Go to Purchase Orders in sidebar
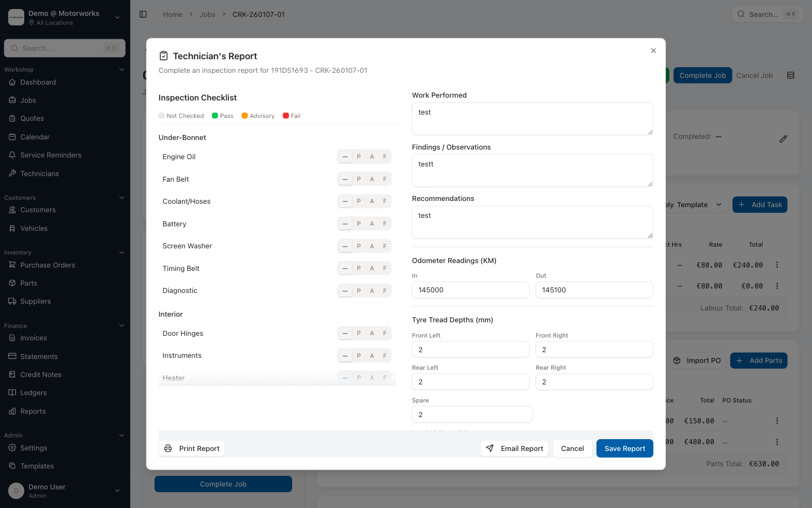 pyautogui.click(x=47, y=265)
